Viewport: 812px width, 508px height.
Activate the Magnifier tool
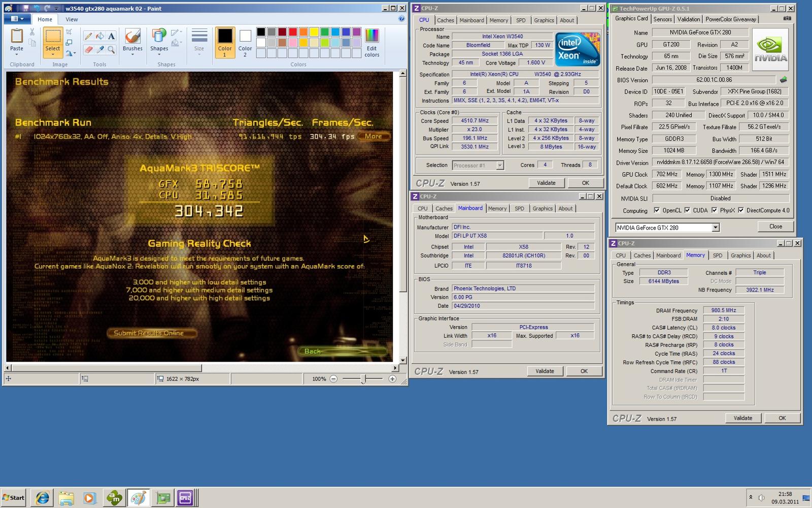point(111,49)
